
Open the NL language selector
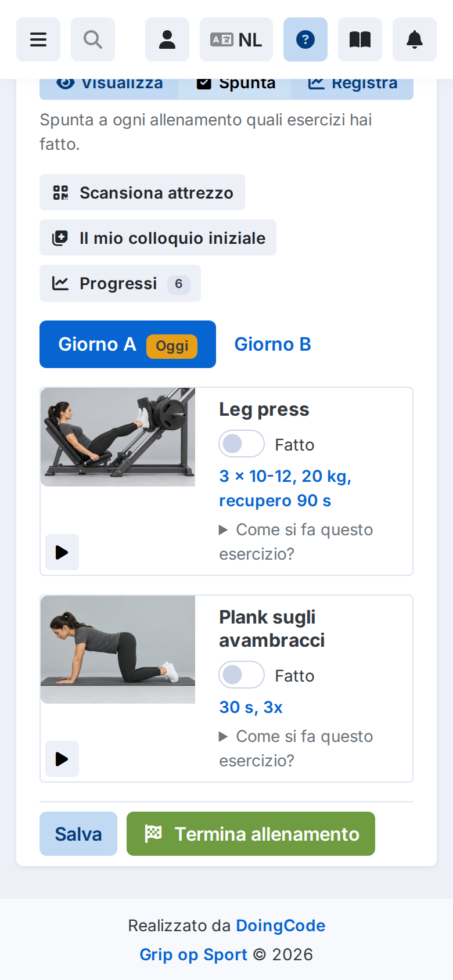[236, 39]
